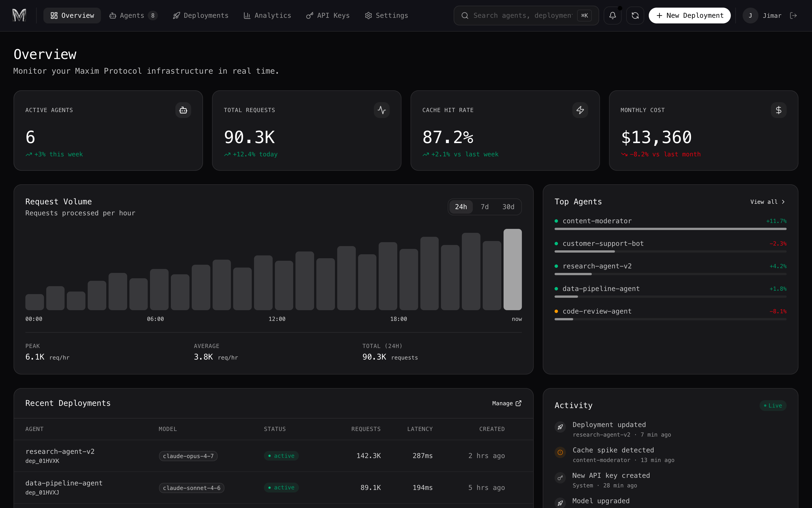812x508 pixels.
Task: Click the refresh icon button
Action: 635,16
